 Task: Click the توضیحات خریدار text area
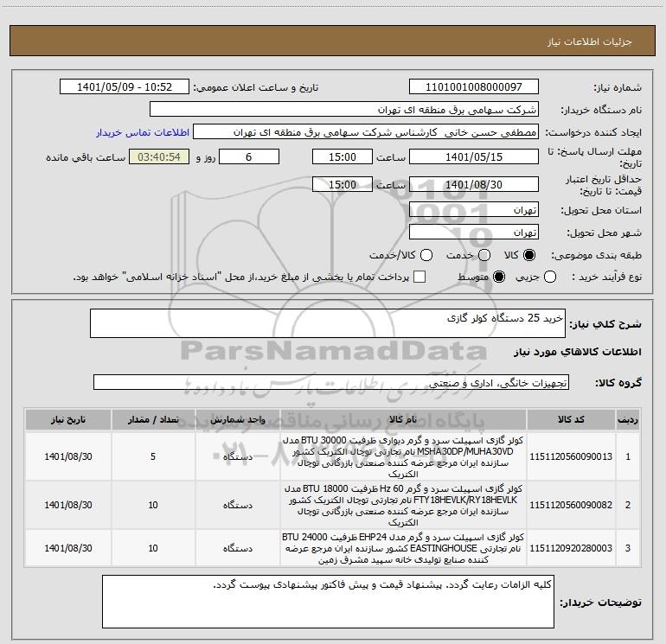point(328,602)
